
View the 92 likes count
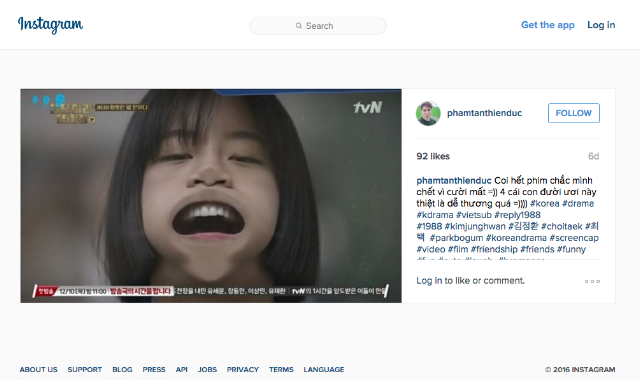click(x=433, y=156)
